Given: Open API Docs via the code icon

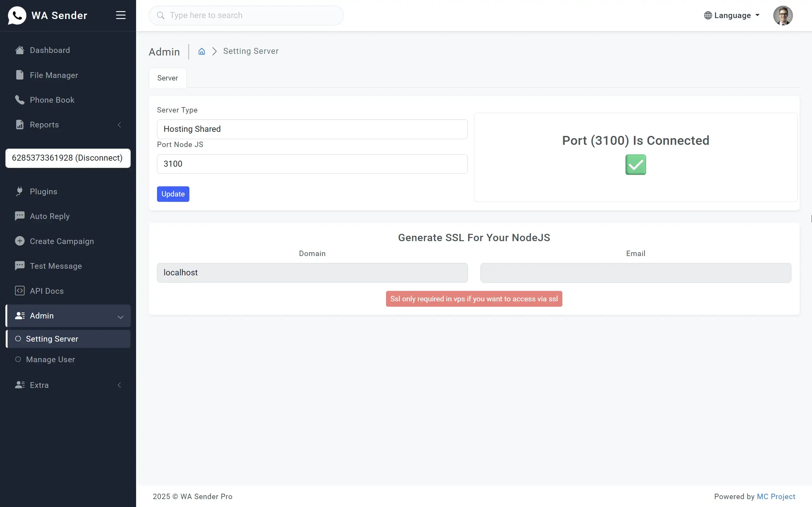Looking at the screenshot, I should tap(20, 290).
